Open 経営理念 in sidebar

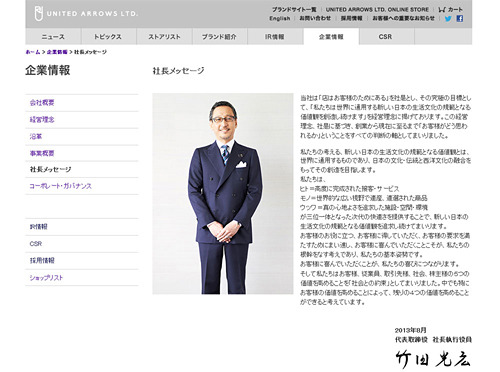pos(42,119)
